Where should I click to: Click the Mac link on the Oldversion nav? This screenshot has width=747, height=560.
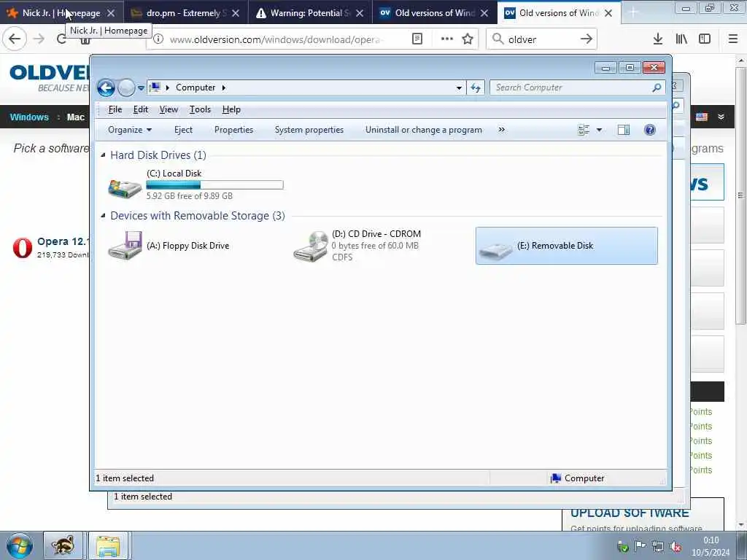click(75, 117)
